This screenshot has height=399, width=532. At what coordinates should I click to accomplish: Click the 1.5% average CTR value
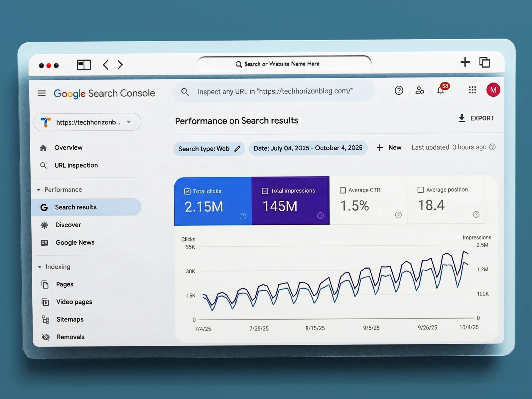(x=354, y=206)
